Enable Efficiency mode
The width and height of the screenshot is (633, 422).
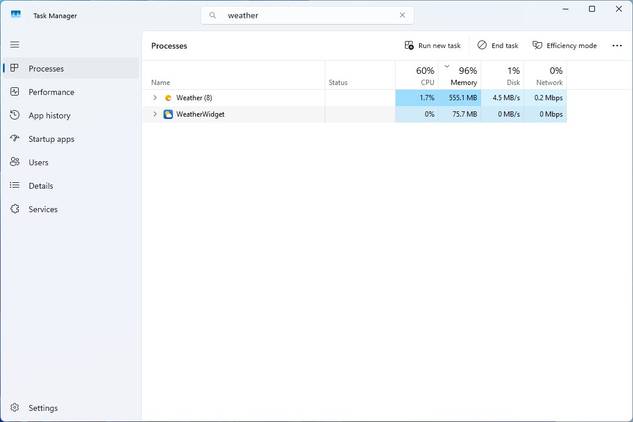coord(564,46)
